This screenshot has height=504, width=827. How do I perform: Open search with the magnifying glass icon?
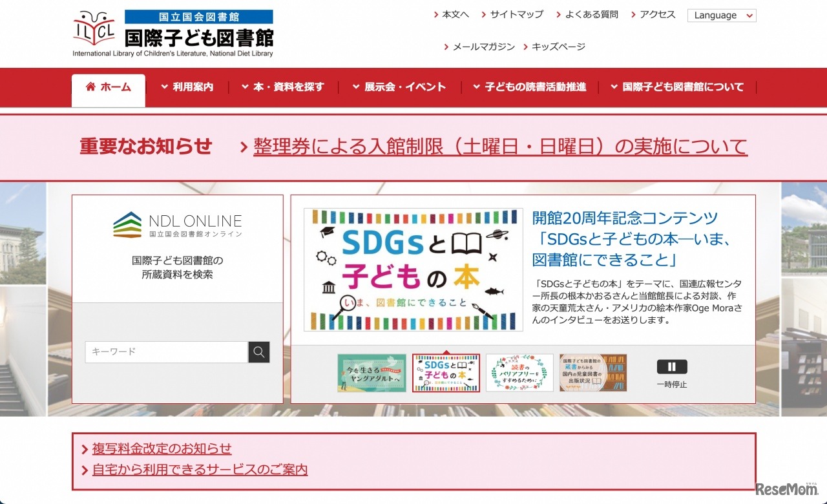(258, 352)
